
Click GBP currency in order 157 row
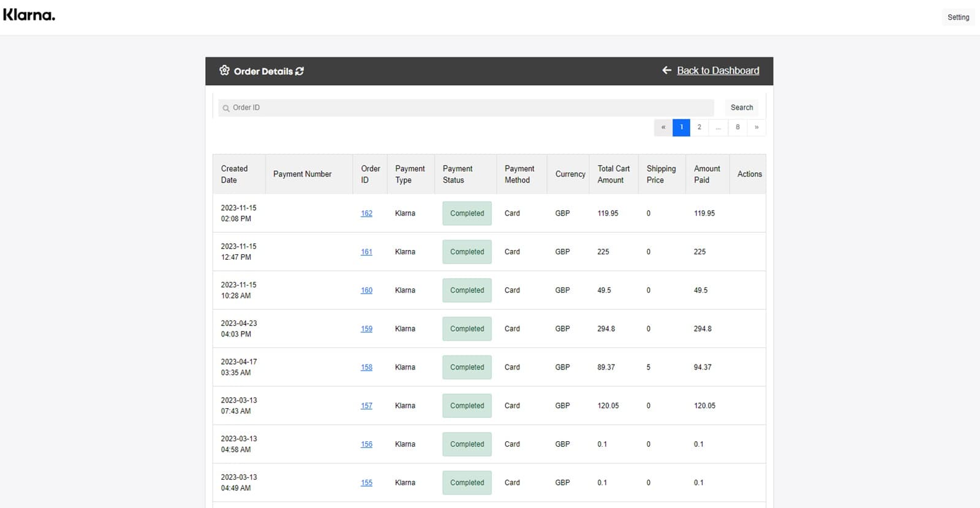tap(562, 406)
